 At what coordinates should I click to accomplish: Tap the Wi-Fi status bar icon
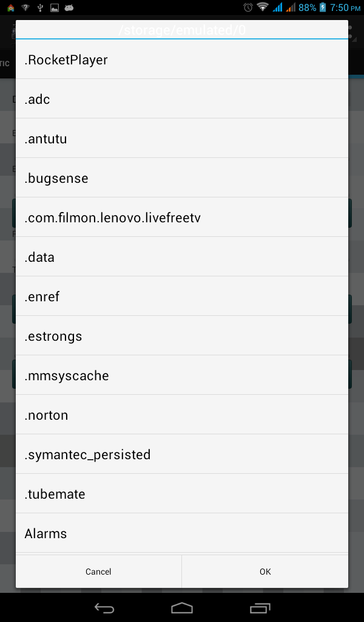pos(263,7)
